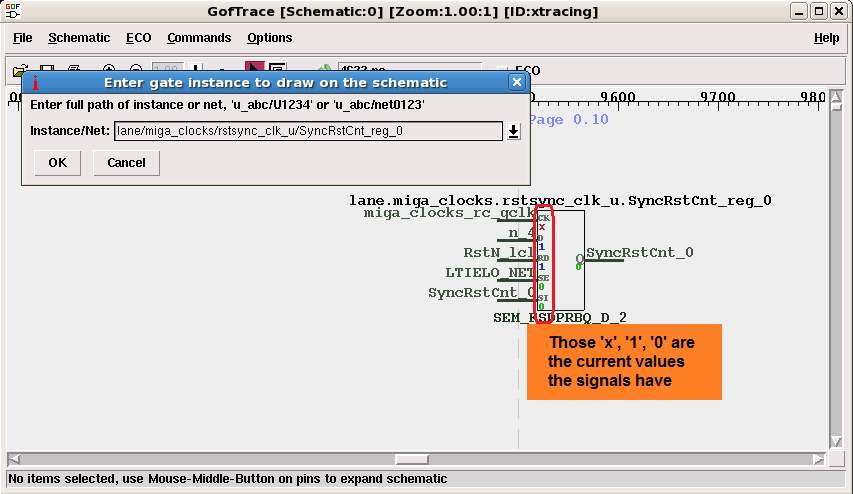Click the red info icon in dialog title
The width and height of the screenshot is (853, 494).
pyautogui.click(x=35, y=82)
